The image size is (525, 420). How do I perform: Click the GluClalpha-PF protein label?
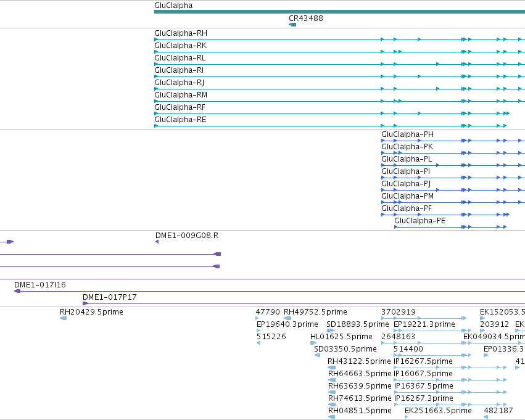pos(407,208)
